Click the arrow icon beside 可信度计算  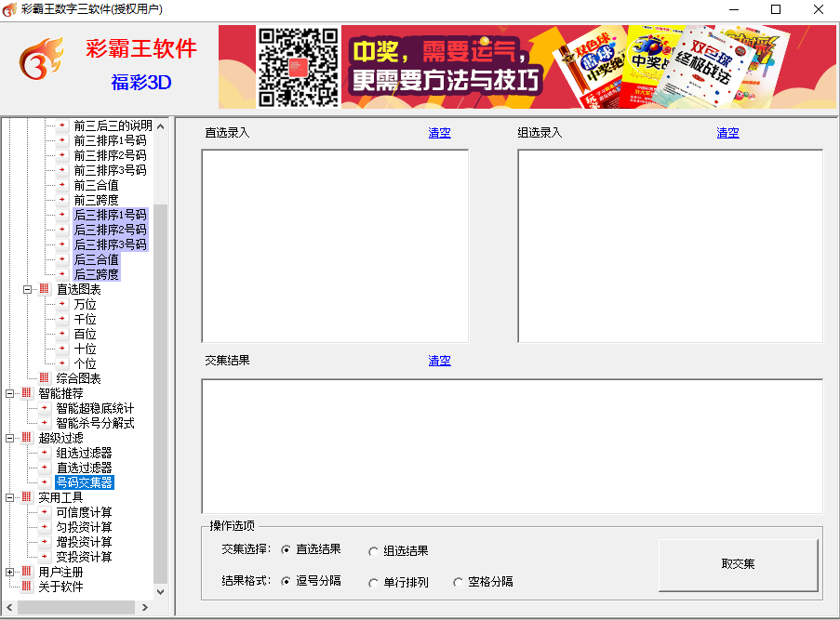click(45, 512)
